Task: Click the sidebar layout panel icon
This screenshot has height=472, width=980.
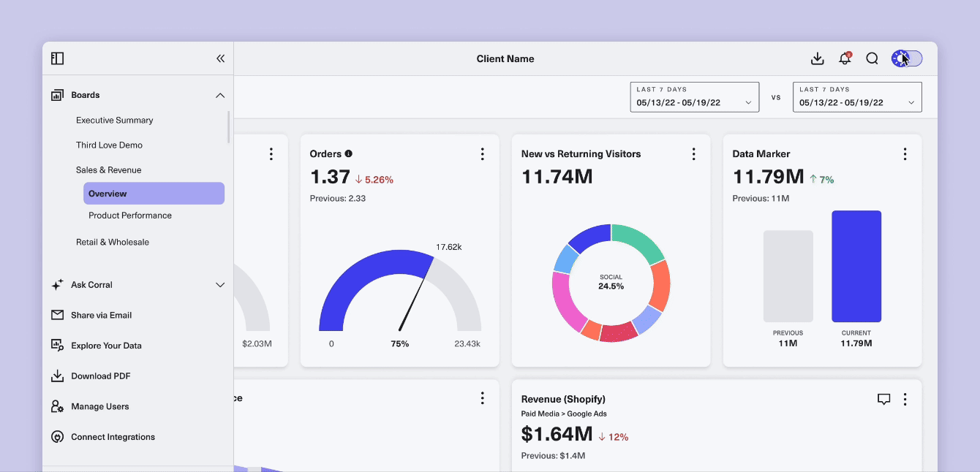Action: coord(58,58)
